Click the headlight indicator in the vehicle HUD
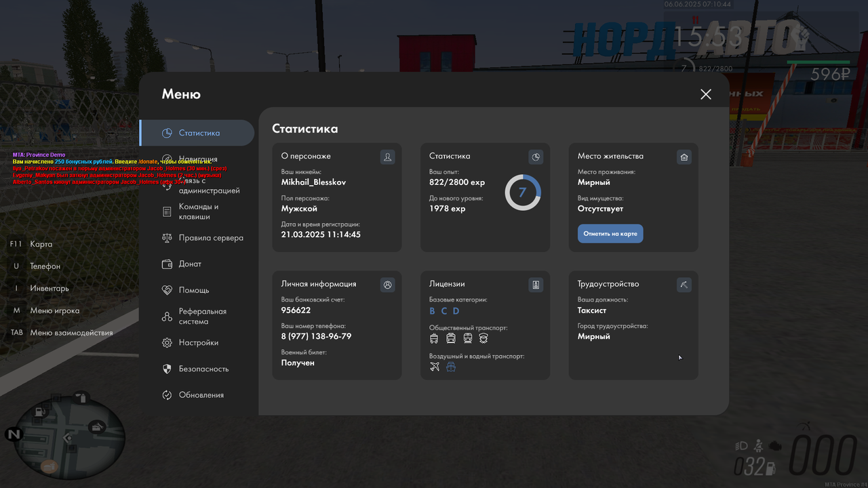 pyautogui.click(x=741, y=446)
